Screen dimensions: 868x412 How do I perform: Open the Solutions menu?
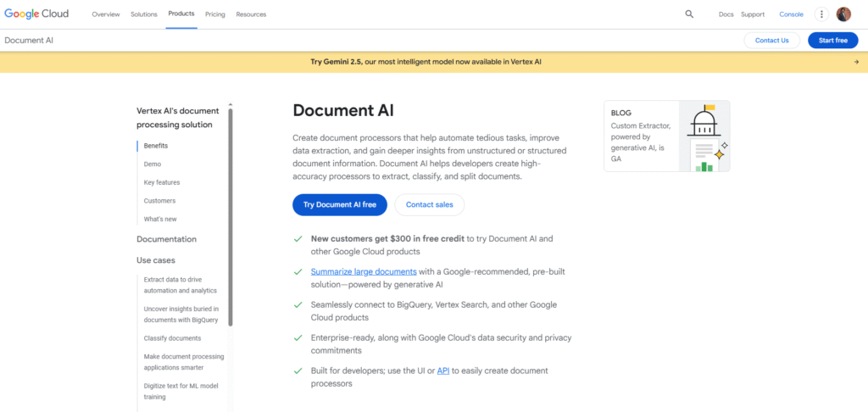(x=144, y=14)
